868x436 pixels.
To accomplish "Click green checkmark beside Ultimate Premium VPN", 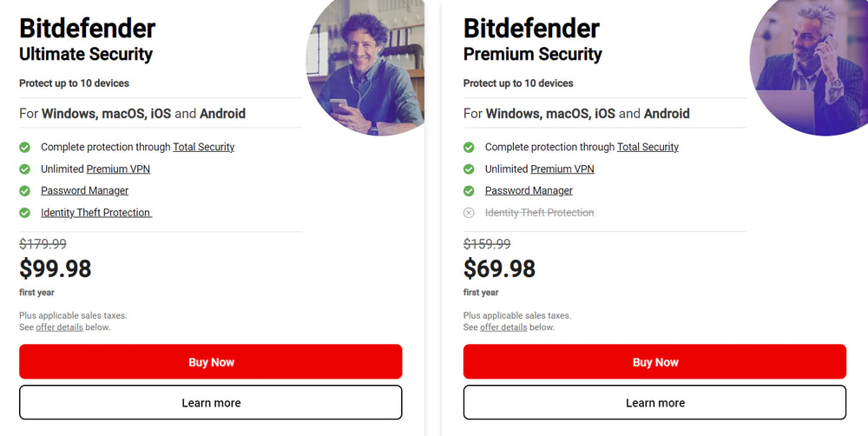I will coord(24,169).
